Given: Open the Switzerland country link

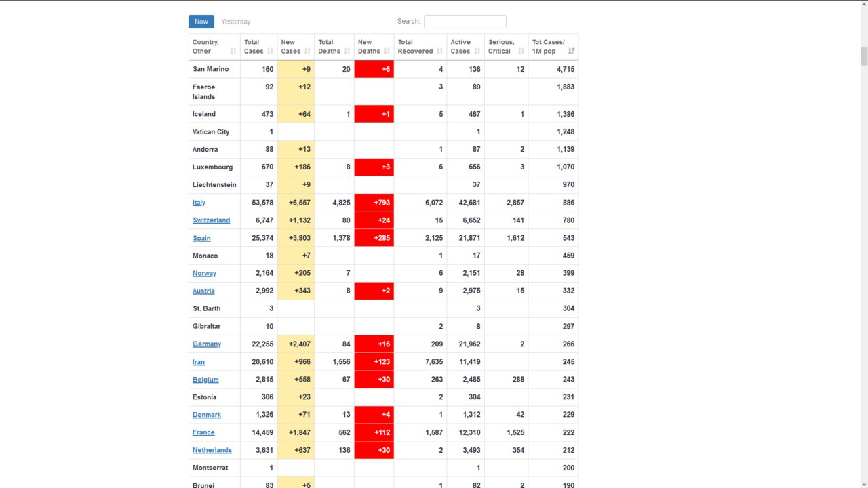Looking at the screenshot, I should click(211, 220).
